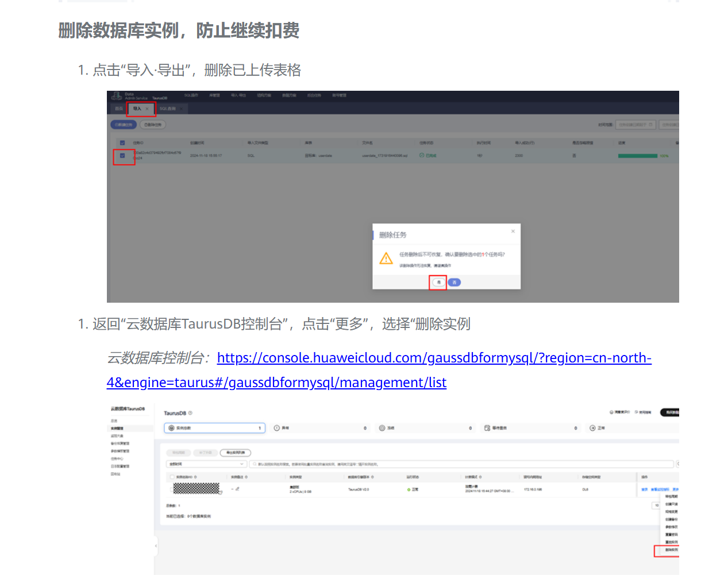Viewport: 728px width, 583px height.
Task: Open the 全部项目 dropdown beside search box
Action: [206, 464]
